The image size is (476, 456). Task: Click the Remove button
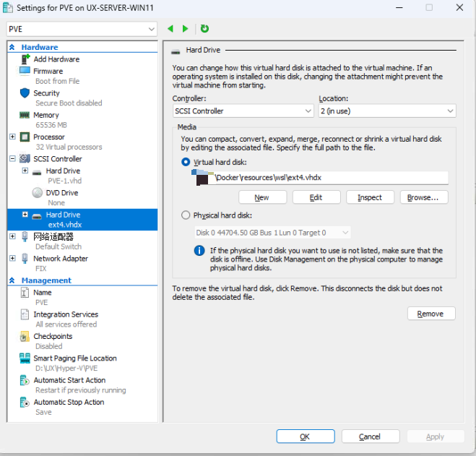tap(430, 314)
